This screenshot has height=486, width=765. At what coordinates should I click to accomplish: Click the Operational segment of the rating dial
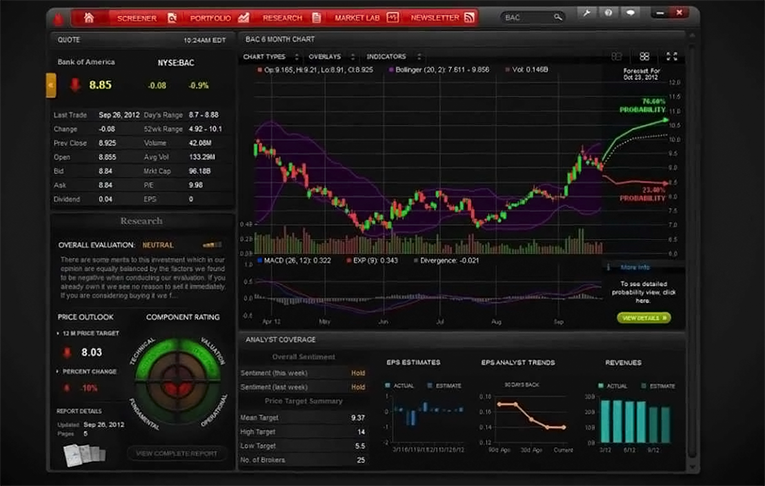tap(202, 404)
